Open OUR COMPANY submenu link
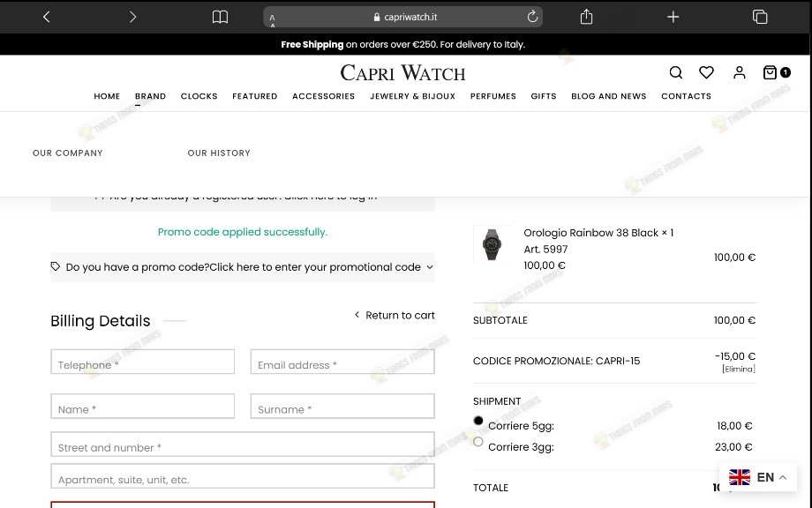This screenshot has width=812, height=508. (68, 153)
